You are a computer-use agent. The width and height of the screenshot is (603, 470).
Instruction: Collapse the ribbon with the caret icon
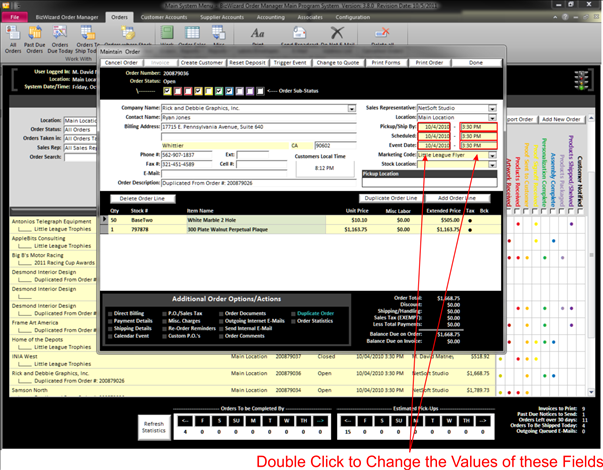pyautogui.click(x=555, y=17)
